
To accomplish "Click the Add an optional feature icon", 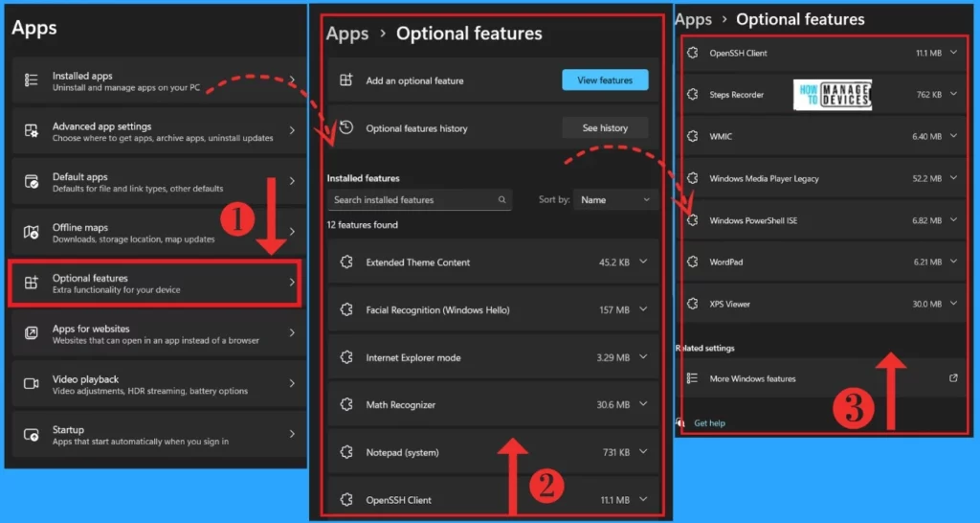I will pyautogui.click(x=346, y=80).
